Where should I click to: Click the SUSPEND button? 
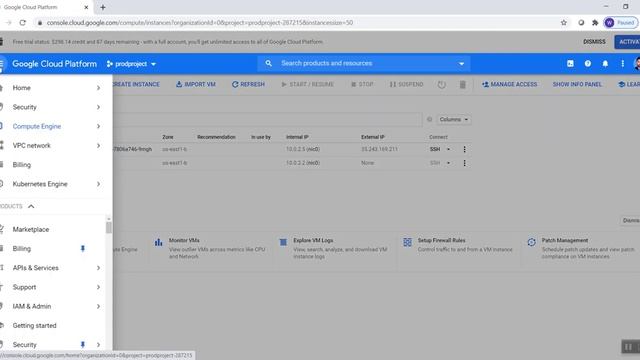click(406, 84)
